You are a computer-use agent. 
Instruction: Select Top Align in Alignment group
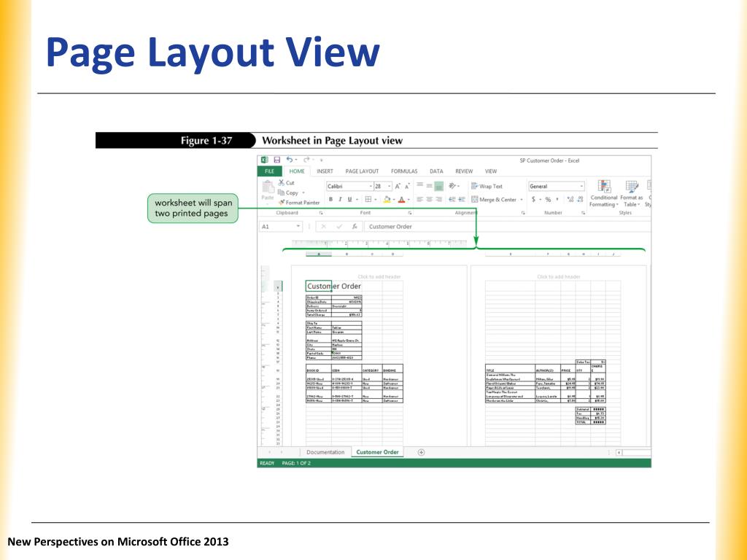tap(419, 186)
